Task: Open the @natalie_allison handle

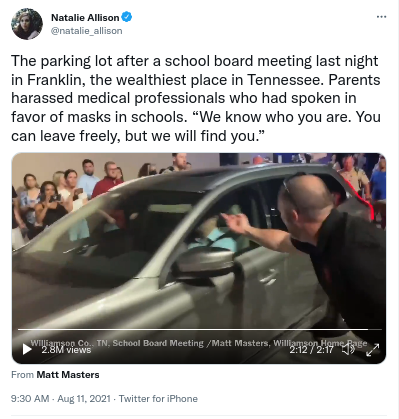Action: tap(87, 31)
